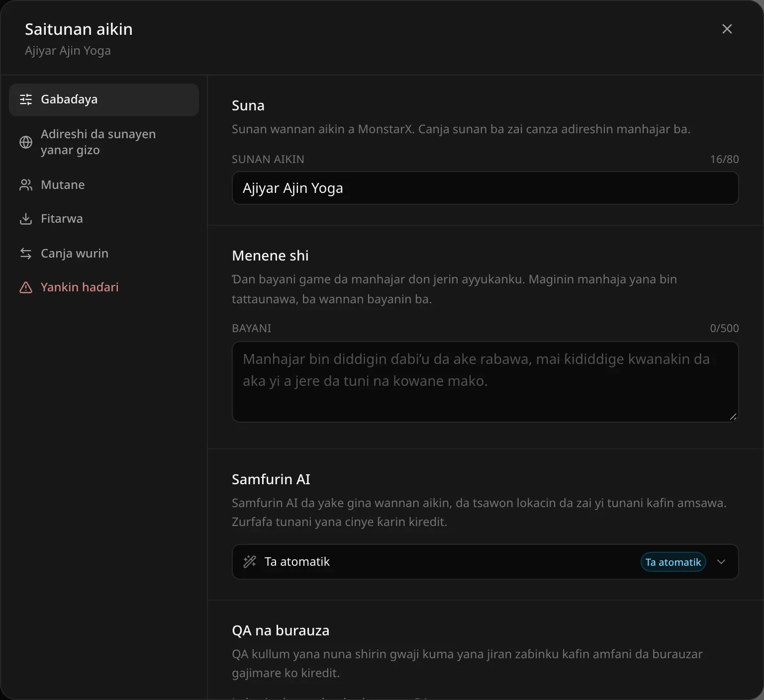This screenshot has height=700, width=764.
Task: Click the Bayani description text area
Action: (x=485, y=382)
